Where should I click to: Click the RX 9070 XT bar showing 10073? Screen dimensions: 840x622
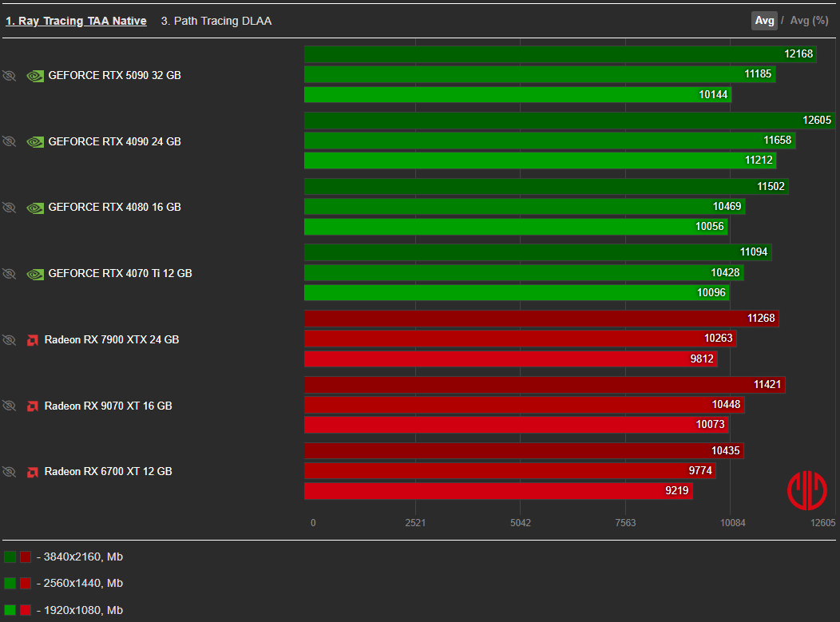[x=517, y=425]
